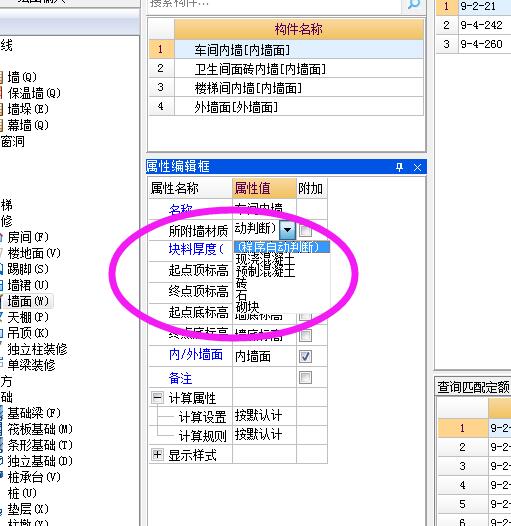511x526 pixels.
Task: Choose 石 in dropdown list
Action: click(x=241, y=295)
